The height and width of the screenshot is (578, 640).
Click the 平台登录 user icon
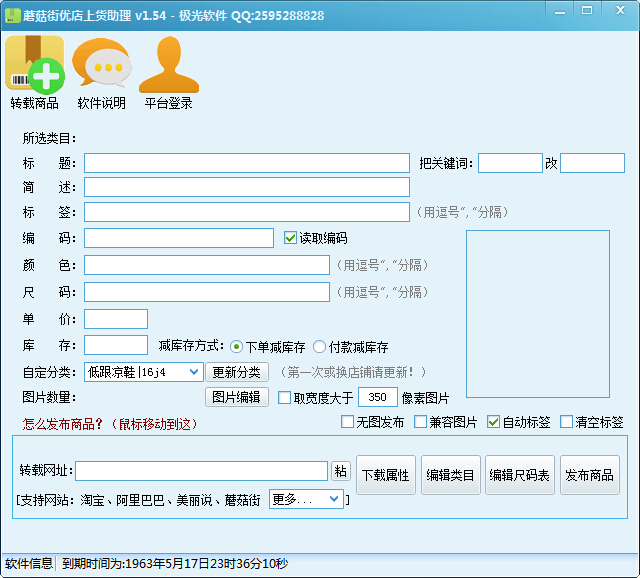168,66
